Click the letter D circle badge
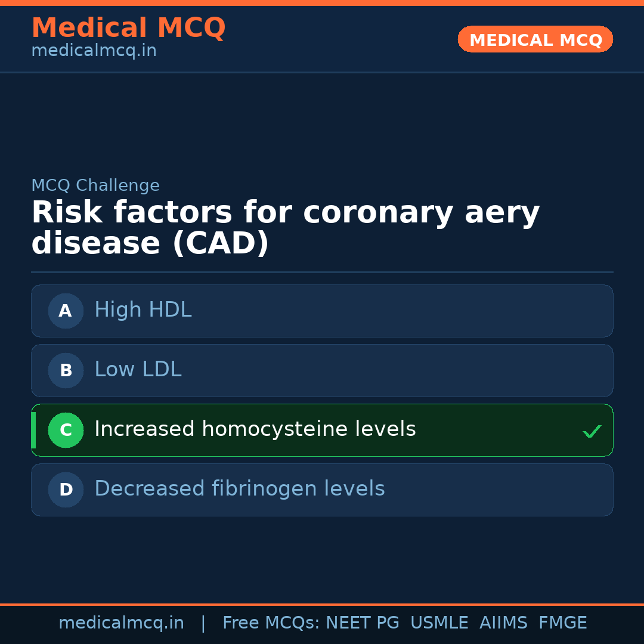This screenshot has width=644, height=644. click(66, 490)
